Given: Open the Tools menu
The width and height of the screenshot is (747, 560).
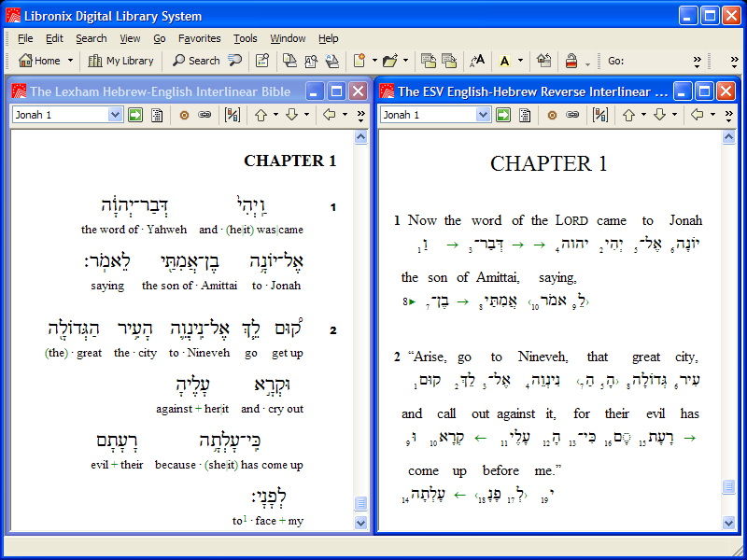Looking at the screenshot, I should [x=246, y=38].
